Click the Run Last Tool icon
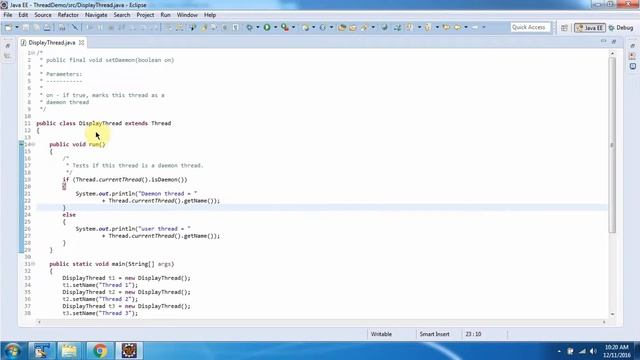Viewport: 640px width, 360px height. (x=285, y=27)
